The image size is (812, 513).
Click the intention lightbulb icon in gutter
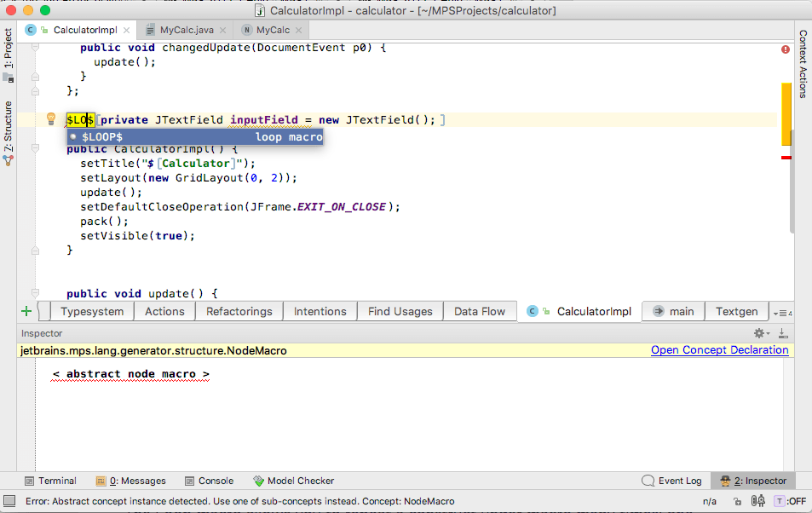(x=51, y=119)
